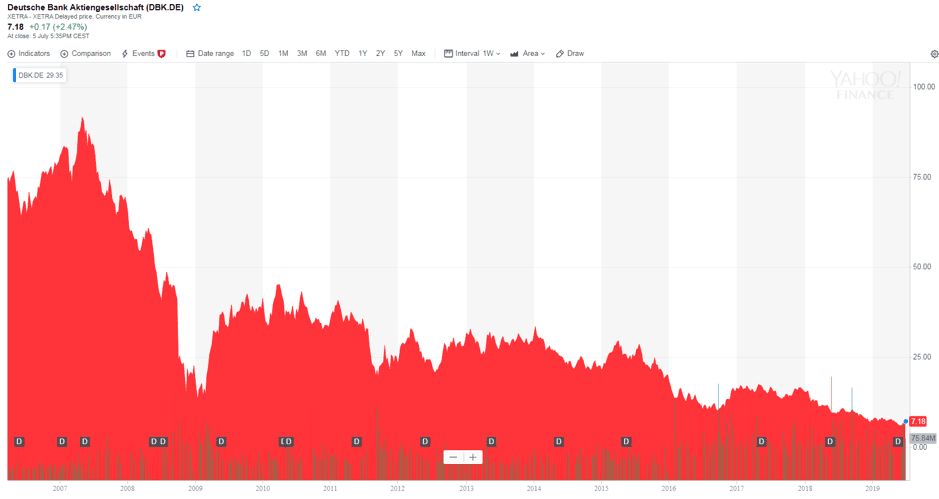939x499 pixels.
Task: Click the 25.00 price axis label
Action: pos(922,357)
